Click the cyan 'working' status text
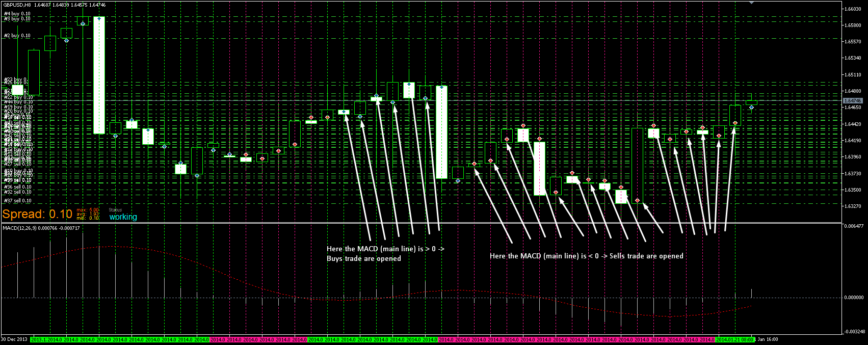The width and height of the screenshot is (868, 345). [x=123, y=217]
